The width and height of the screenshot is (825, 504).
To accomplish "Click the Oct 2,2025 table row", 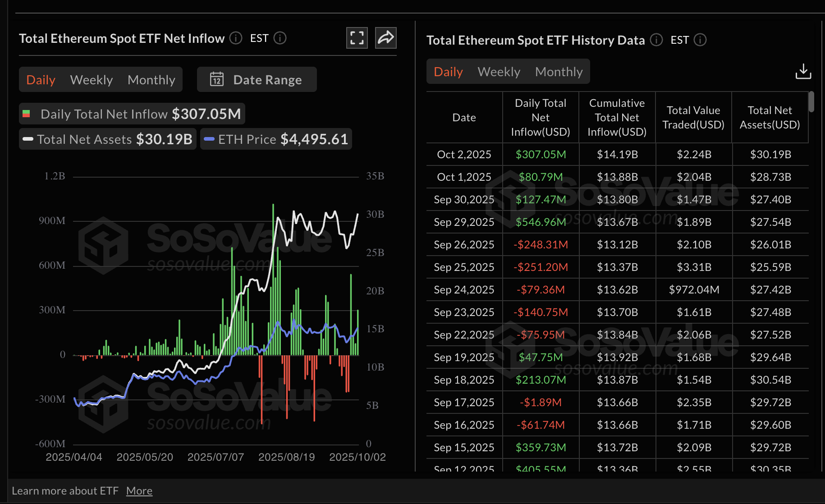I will [617, 155].
